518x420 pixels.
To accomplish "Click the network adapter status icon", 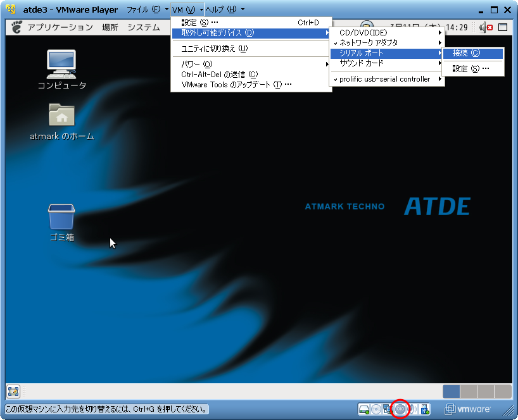I will click(387, 409).
